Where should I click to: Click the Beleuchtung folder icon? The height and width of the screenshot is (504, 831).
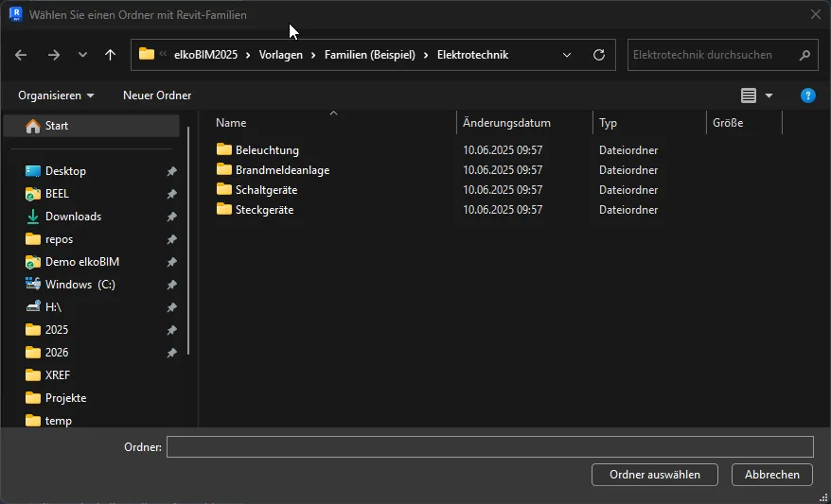(224, 149)
